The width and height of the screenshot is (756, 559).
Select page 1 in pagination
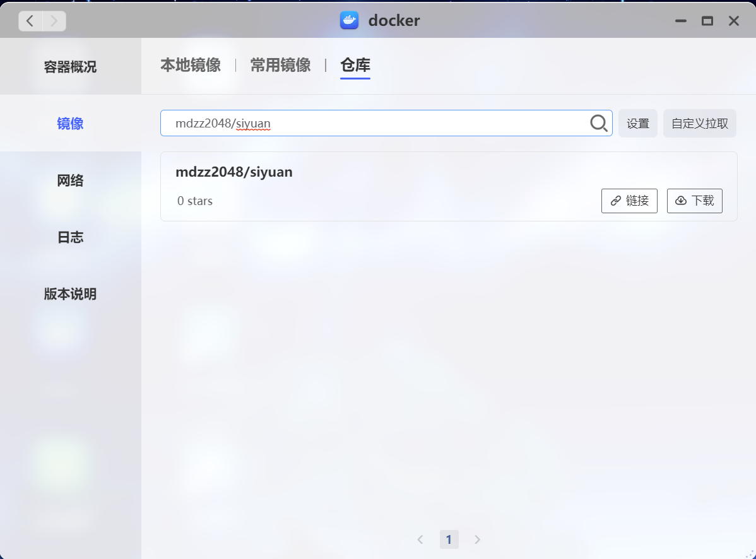449,539
